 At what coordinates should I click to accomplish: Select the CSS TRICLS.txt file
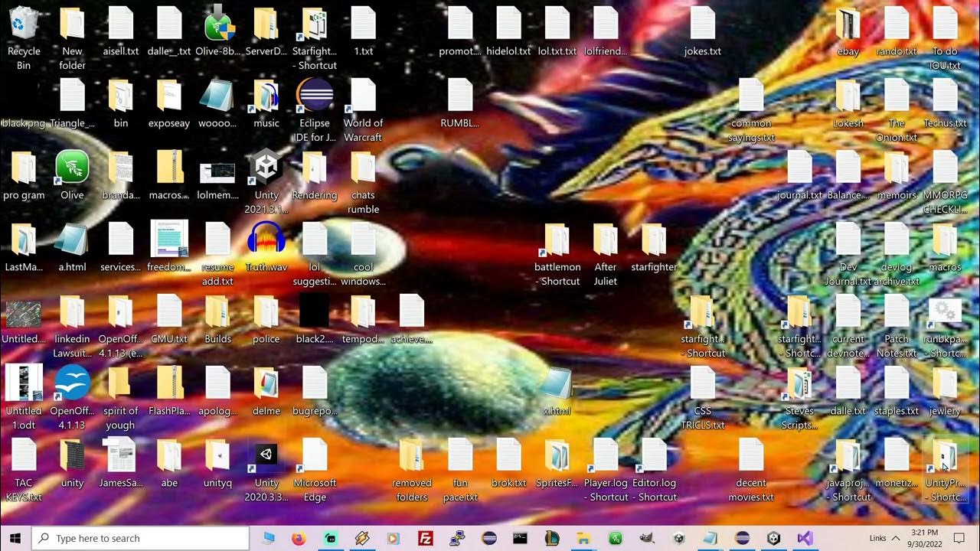[x=702, y=383]
